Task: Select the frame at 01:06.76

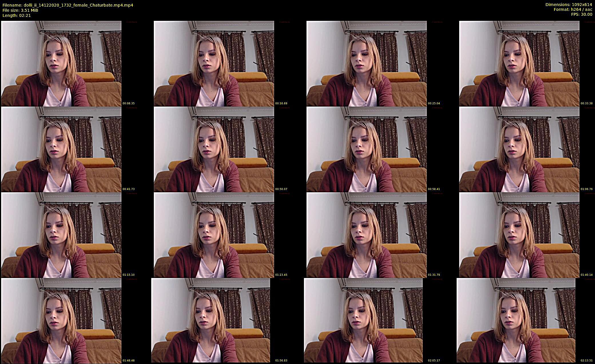Action: [519, 149]
